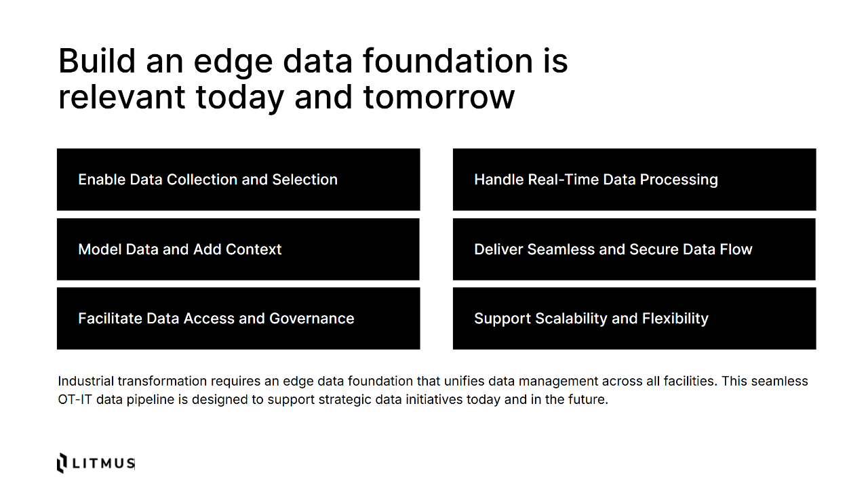Click the Litmus logo icon
The width and height of the screenshot is (868, 488).
(62, 462)
